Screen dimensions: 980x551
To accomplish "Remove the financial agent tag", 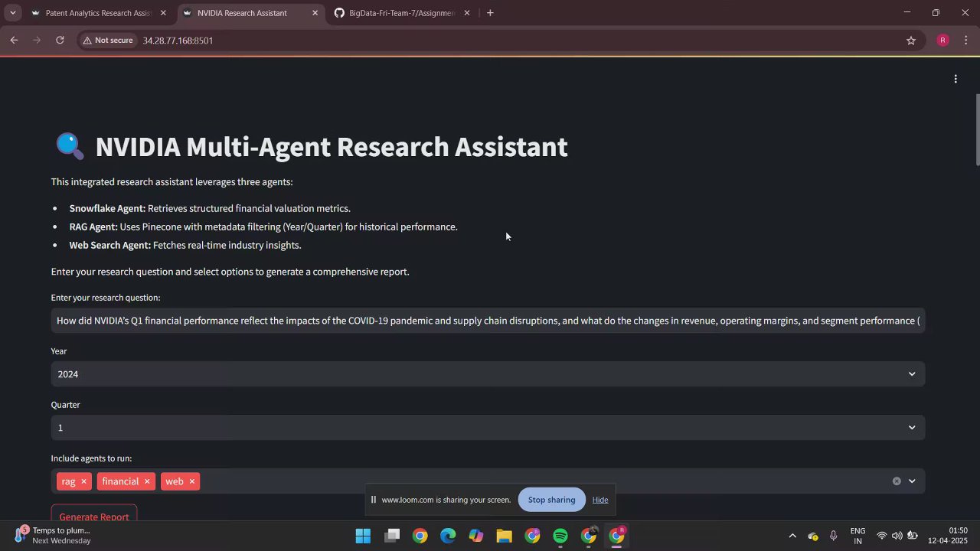I will click(146, 481).
